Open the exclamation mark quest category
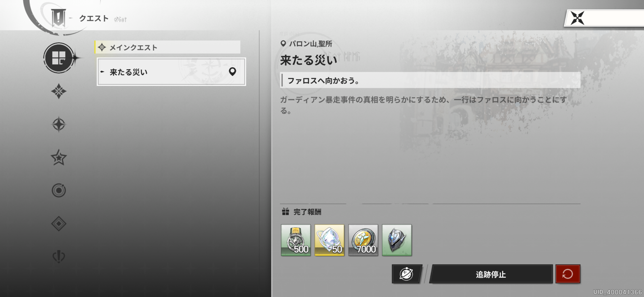644x297 pixels. 58,256
